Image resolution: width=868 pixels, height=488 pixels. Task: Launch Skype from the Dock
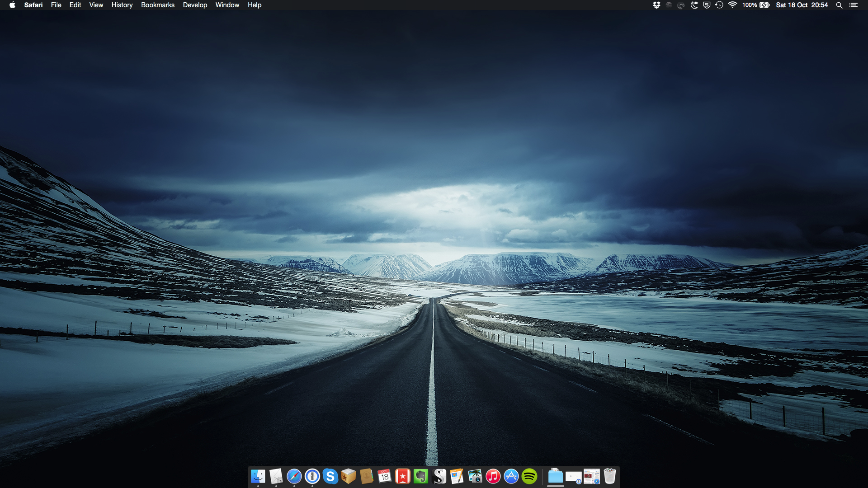pyautogui.click(x=330, y=476)
